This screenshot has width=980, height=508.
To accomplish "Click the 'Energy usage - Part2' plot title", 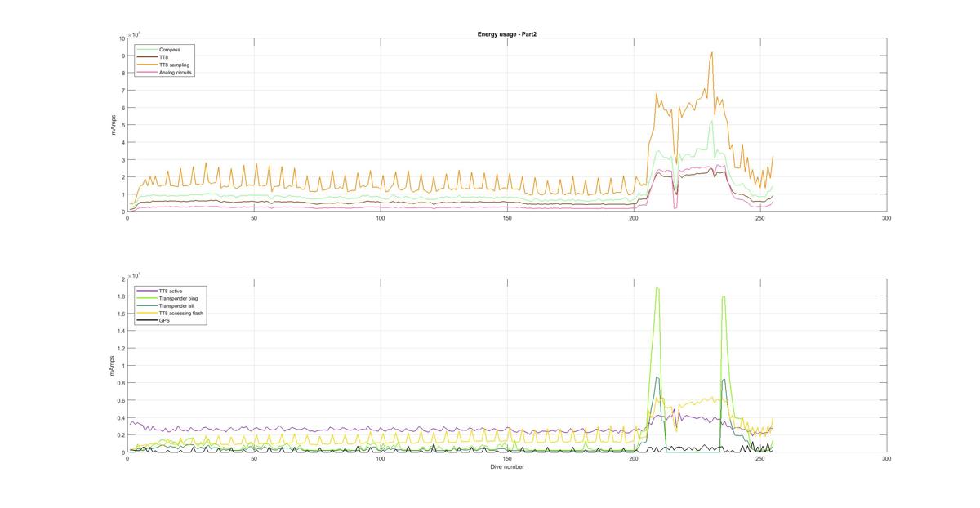I will pos(506,34).
